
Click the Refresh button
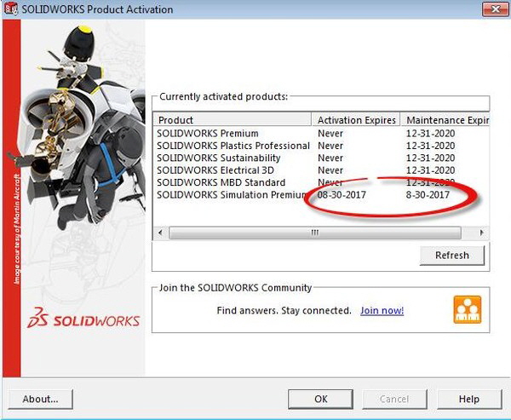click(x=452, y=255)
